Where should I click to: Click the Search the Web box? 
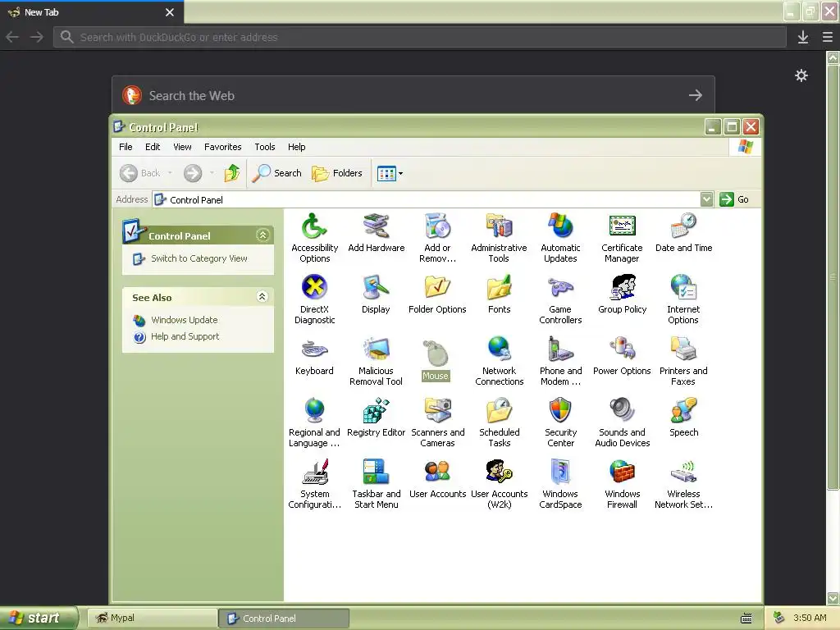(413, 95)
